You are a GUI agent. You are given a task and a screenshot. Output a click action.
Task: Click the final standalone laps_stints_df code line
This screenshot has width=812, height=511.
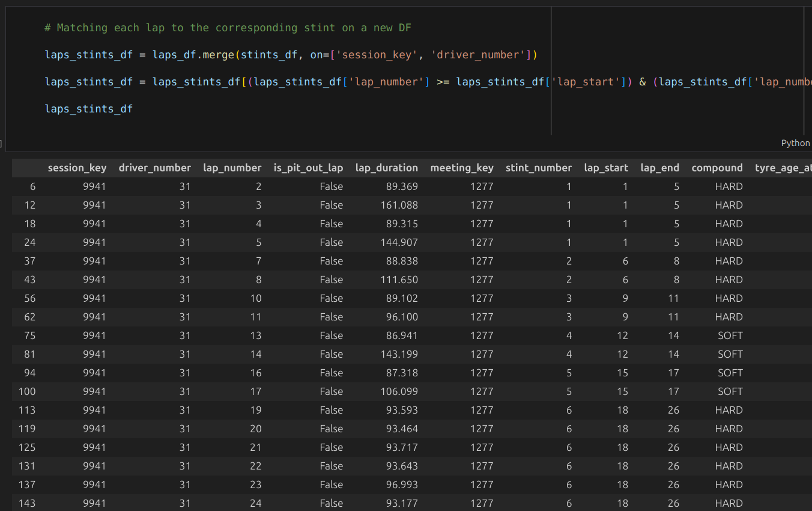(x=89, y=109)
